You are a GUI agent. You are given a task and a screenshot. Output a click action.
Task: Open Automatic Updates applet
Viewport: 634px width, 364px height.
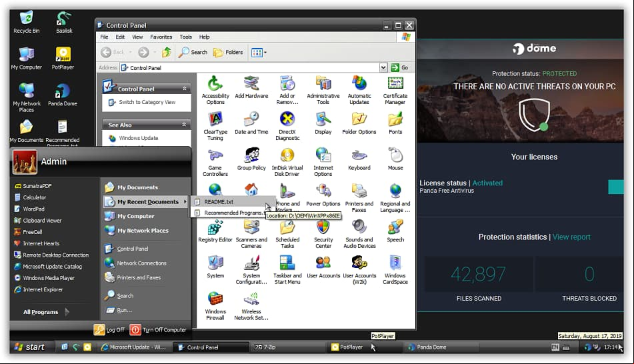pyautogui.click(x=359, y=90)
